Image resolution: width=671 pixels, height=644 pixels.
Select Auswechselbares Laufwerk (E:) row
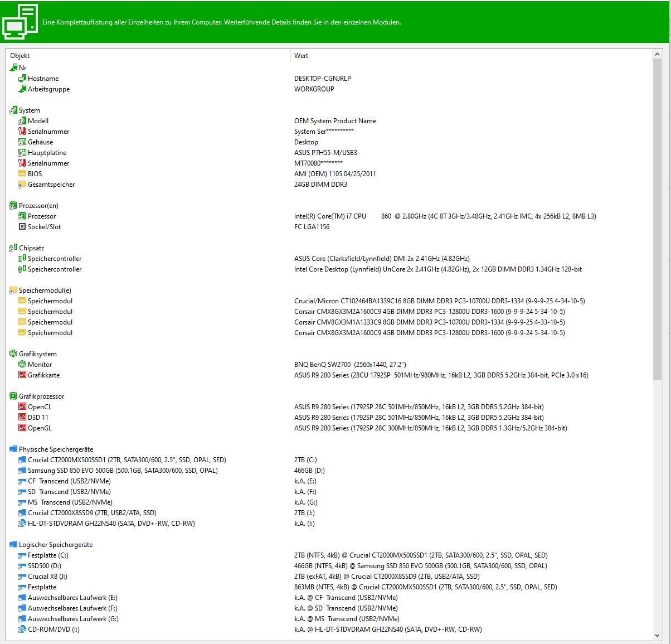pyautogui.click(x=73, y=598)
